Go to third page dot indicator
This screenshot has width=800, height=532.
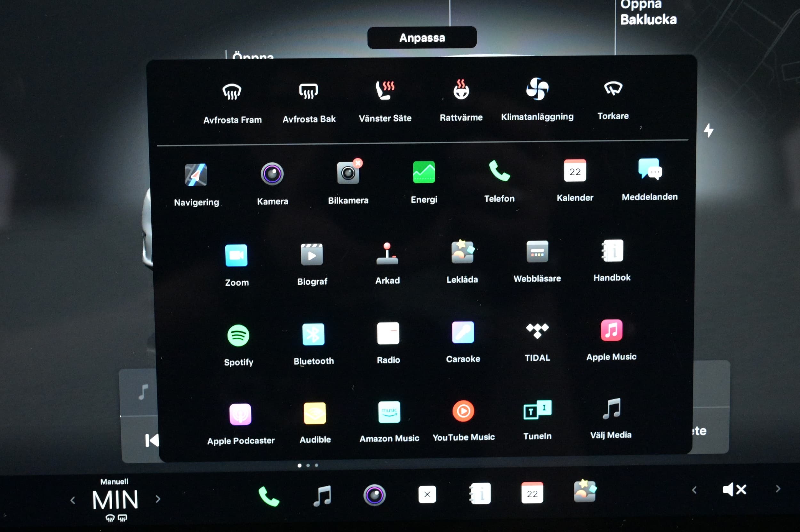(316, 465)
